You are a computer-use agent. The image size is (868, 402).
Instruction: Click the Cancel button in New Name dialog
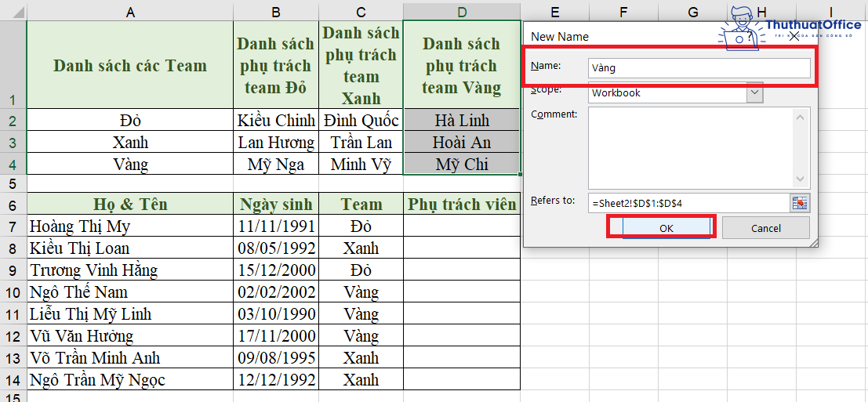coord(765,228)
